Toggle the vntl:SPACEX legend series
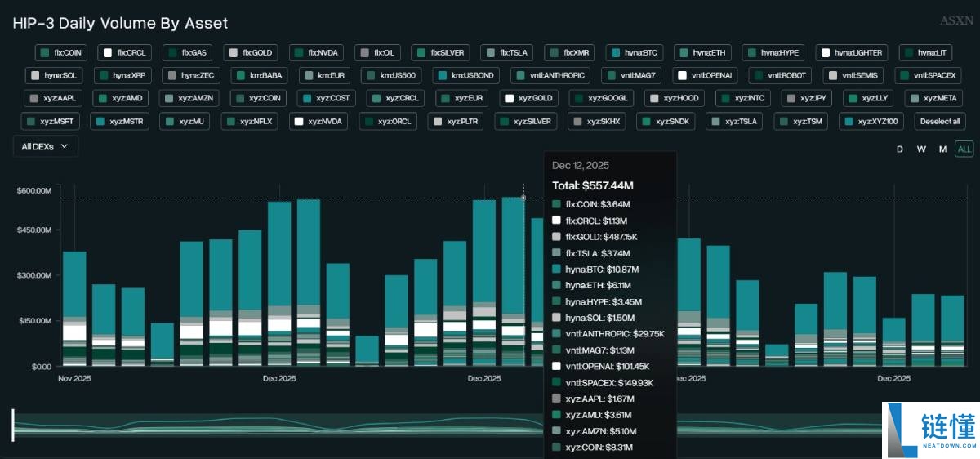980x459 pixels. tap(927, 76)
